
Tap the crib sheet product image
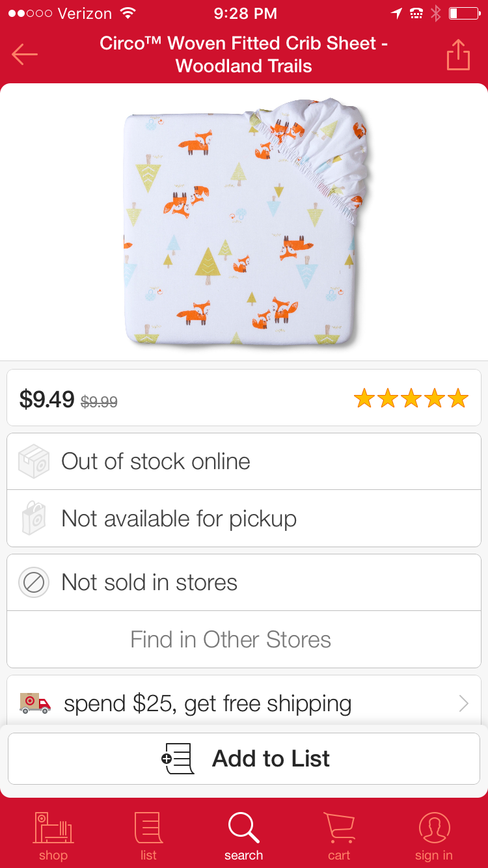click(244, 221)
